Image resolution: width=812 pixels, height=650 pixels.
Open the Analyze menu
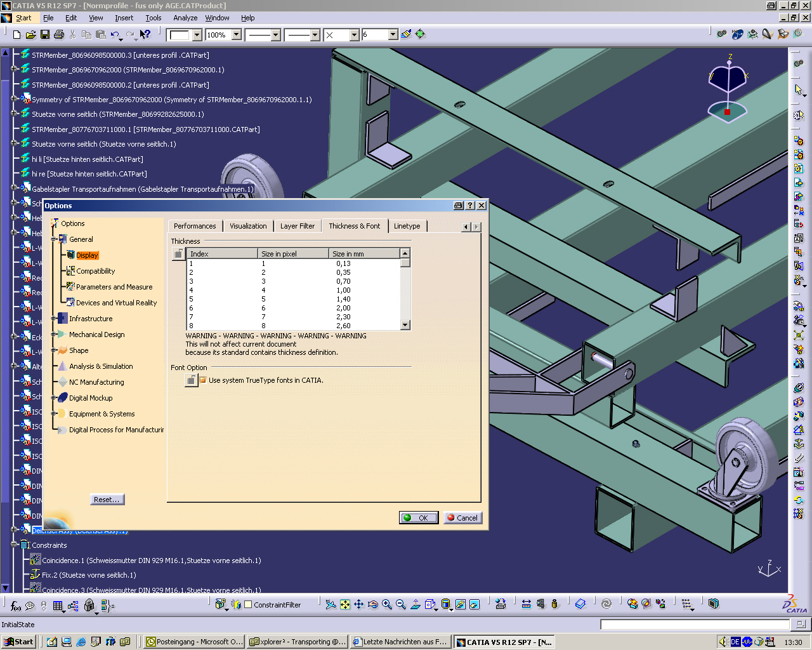(x=185, y=18)
